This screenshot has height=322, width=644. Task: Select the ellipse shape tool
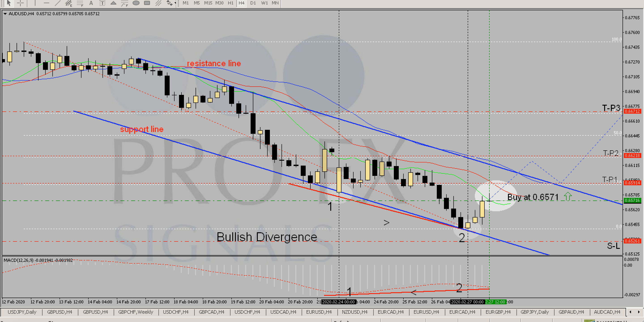click(x=136, y=3)
